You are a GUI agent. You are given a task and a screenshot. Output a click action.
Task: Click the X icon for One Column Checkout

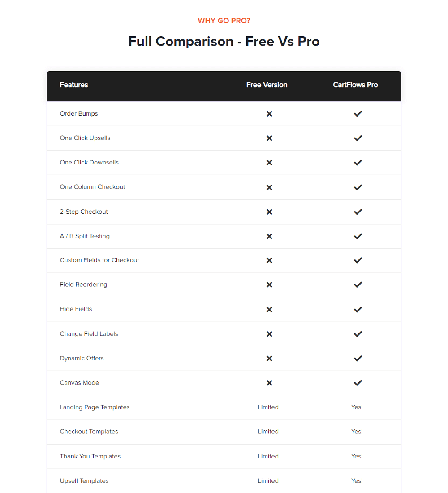click(x=269, y=187)
